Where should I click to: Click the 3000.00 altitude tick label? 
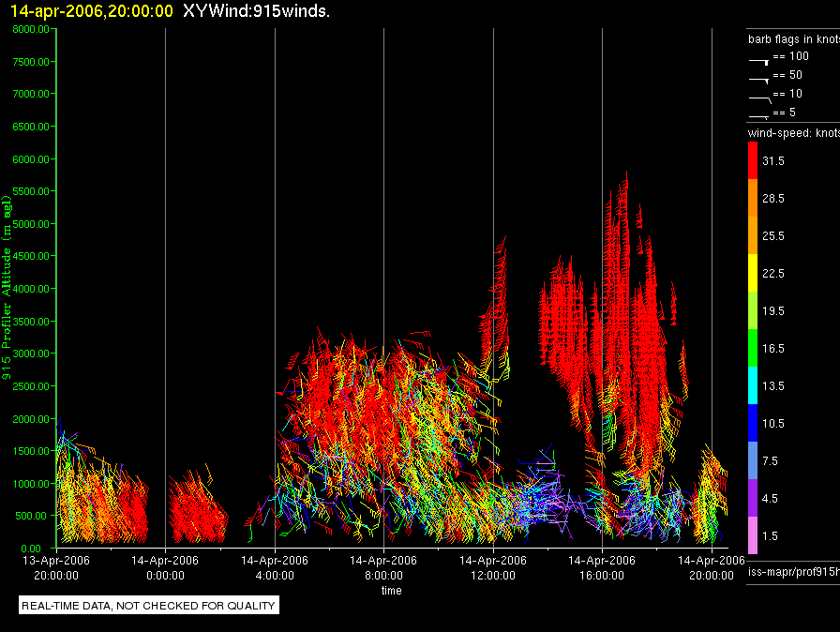pos(31,354)
